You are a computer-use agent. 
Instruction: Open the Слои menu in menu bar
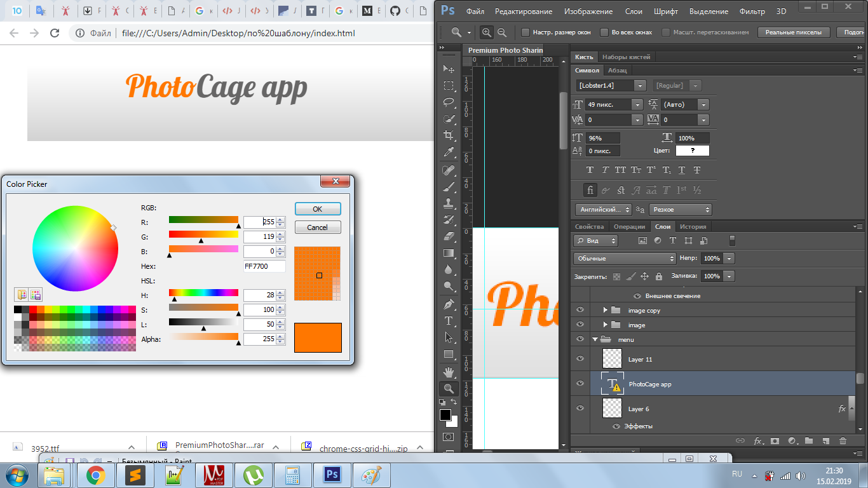coord(634,11)
